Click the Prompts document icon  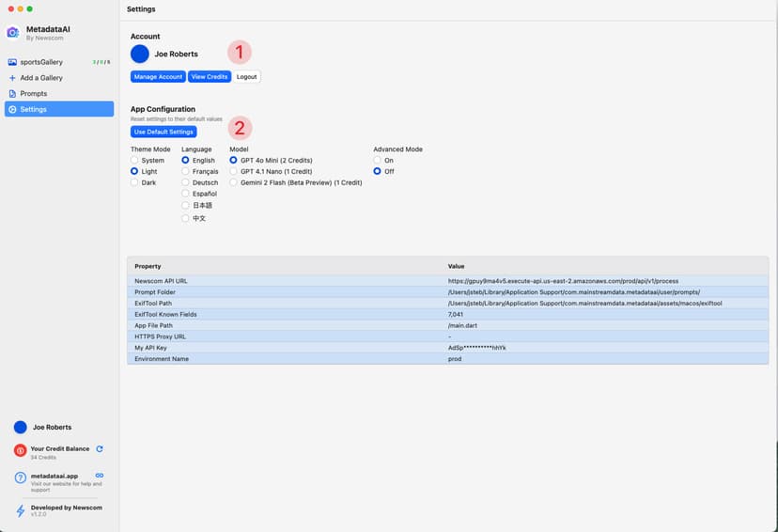(12, 94)
